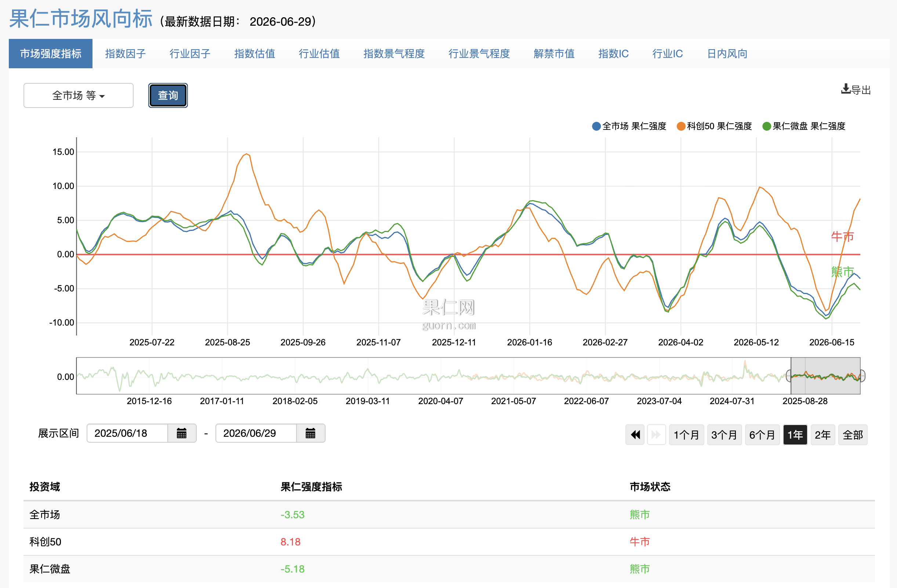Select the 1年 range button
The image size is (897, 588).
point(795,435)
